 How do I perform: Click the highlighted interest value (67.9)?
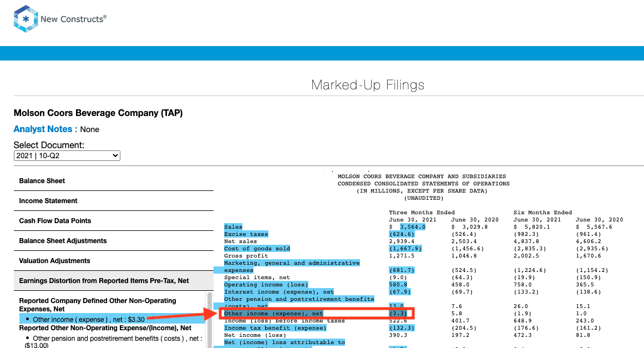tap(400, 292)
